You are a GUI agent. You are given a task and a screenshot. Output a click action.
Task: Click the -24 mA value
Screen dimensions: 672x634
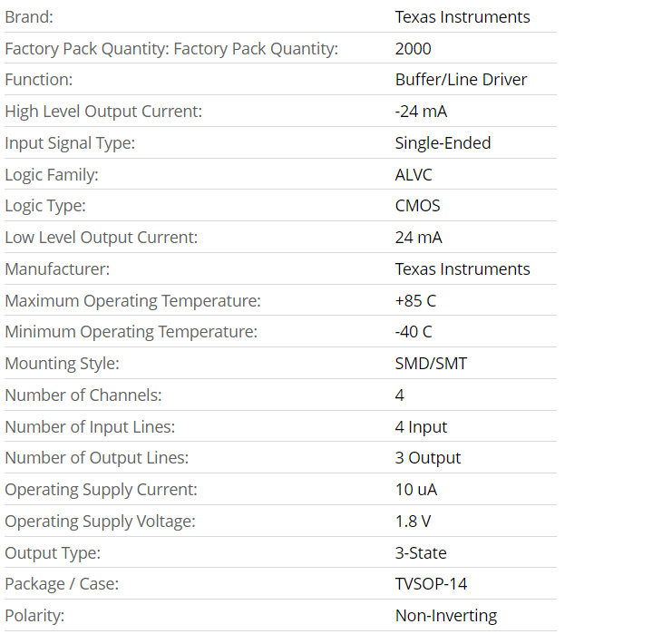[x=421, y=112]
